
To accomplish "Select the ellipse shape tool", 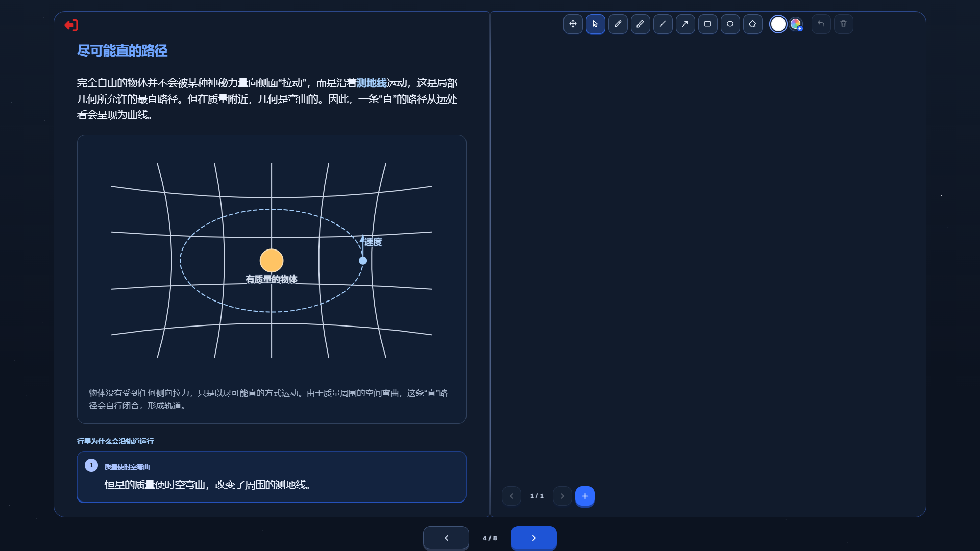I will [730, 24].
